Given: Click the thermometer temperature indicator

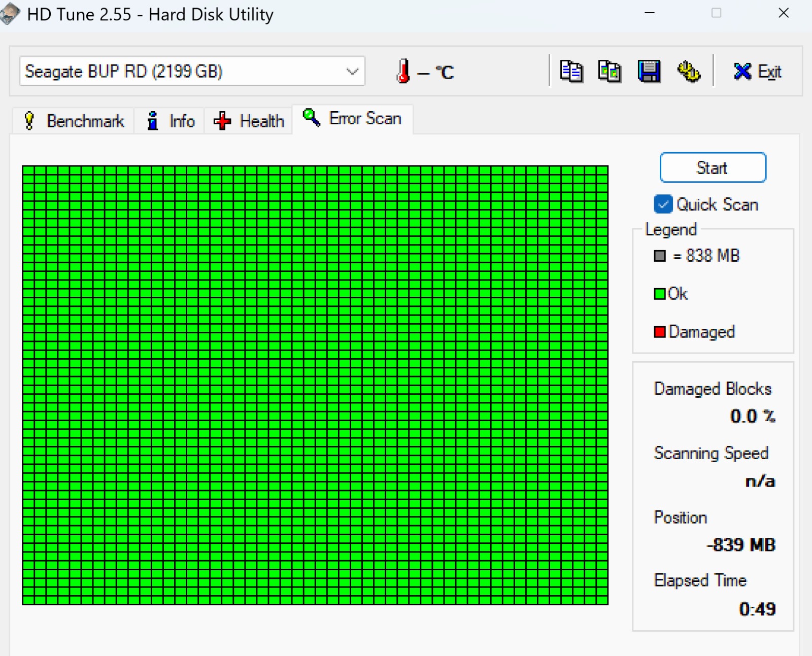Looking at the screenshot, I should tap(403, 71).
